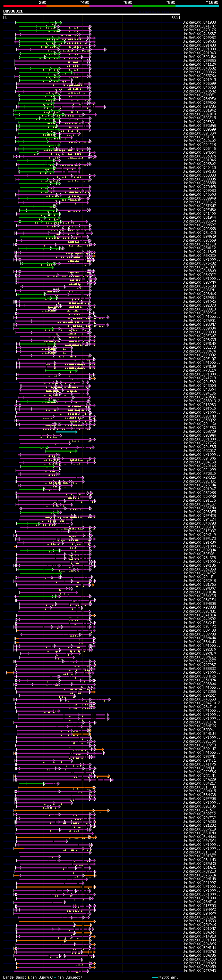222x980 pixels.
Task: Select hit UniRef100_P21997
Action: tap(199, 883)
